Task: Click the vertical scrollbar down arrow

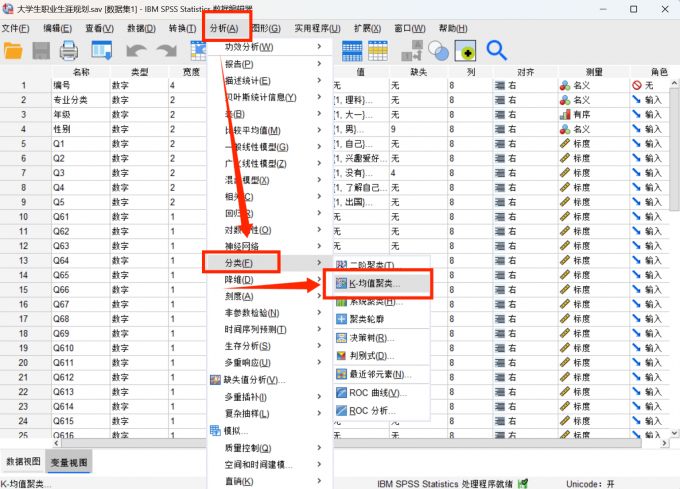Action: click(674, 433)
